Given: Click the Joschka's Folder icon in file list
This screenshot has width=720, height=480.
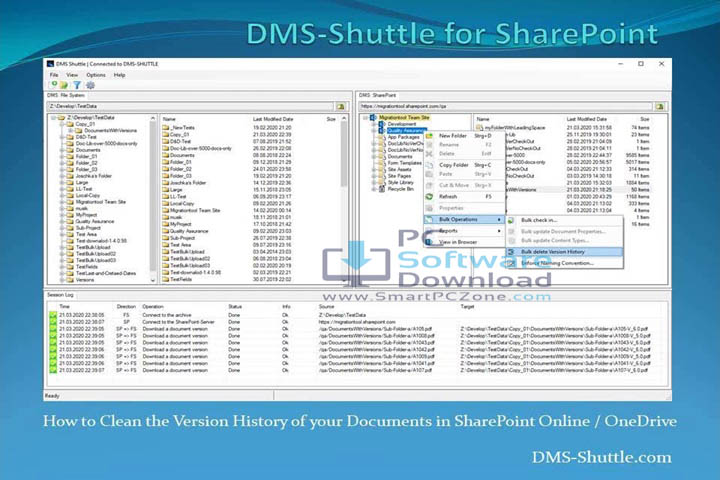Looking at the screenshot, I should coord(165,183).
